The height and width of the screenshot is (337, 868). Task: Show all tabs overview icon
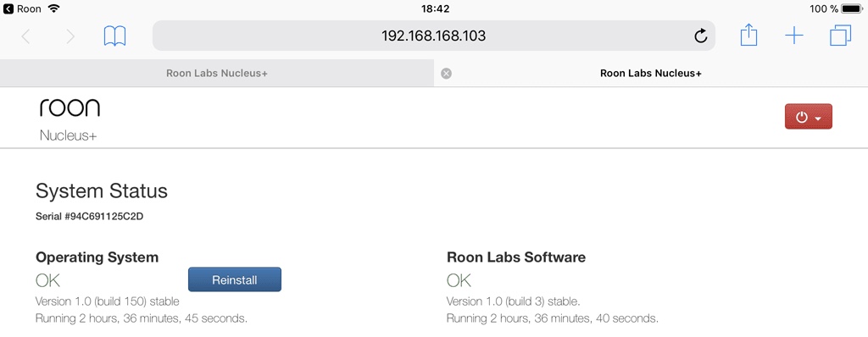point(840,36)
